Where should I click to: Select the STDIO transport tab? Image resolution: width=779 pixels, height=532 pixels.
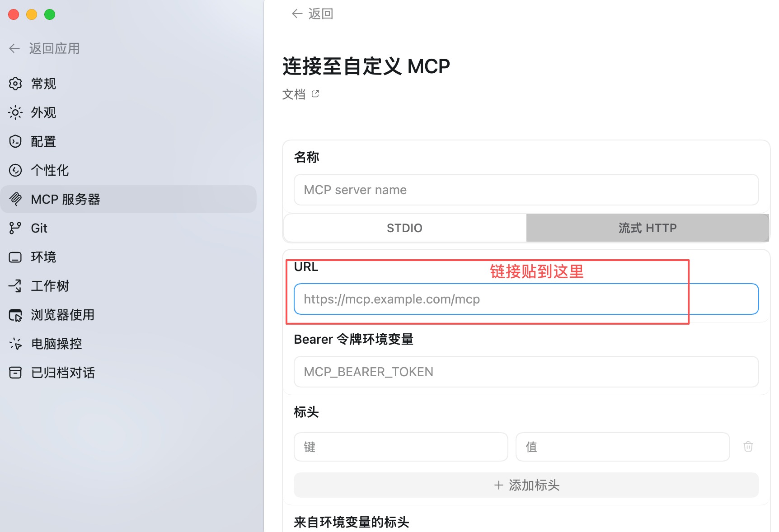point(405,228)
